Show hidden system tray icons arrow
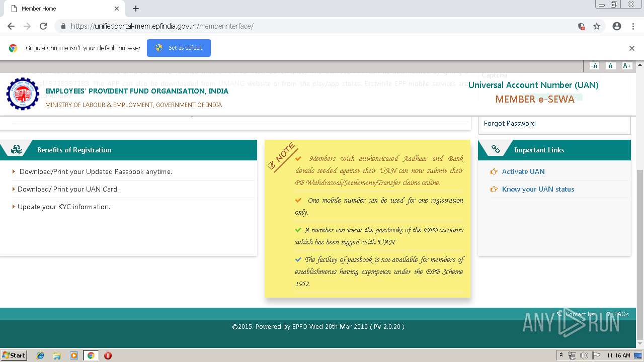This screenshot has height=362, width=644. coord(561,355)
